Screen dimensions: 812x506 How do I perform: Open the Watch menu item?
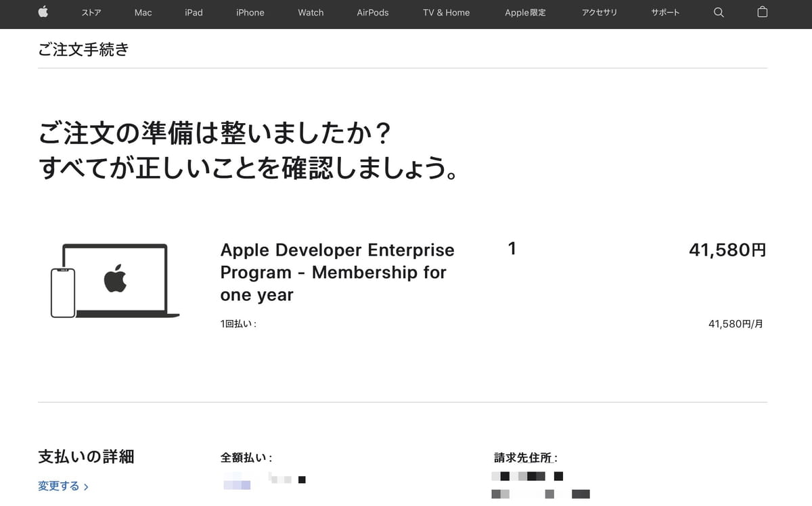point(311,12)
